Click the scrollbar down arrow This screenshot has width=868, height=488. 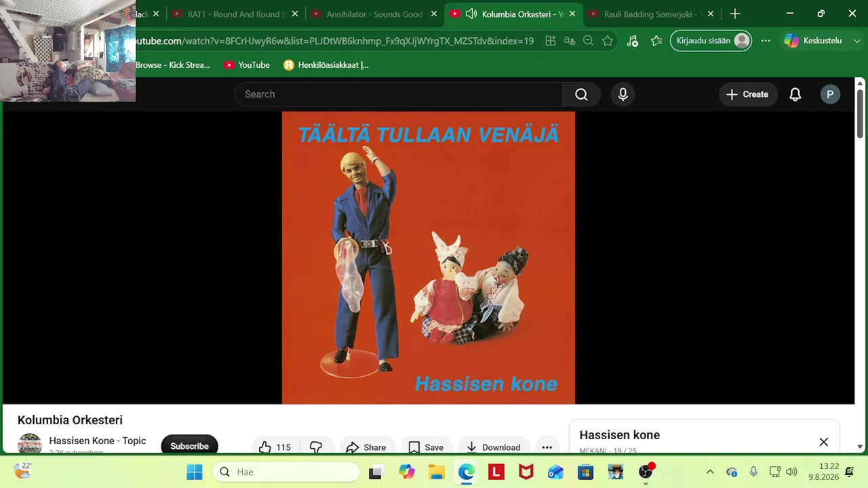click(x=860, y=447)
